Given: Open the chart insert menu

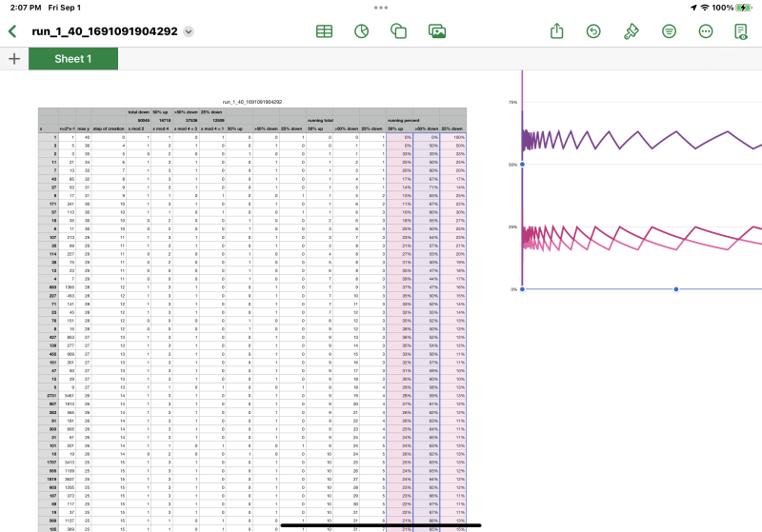Looking at the screenshot, I should [362, 31].
